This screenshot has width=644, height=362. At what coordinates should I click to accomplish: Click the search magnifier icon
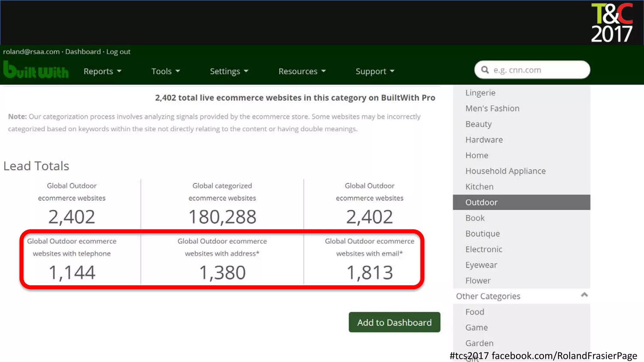(485, 70)
